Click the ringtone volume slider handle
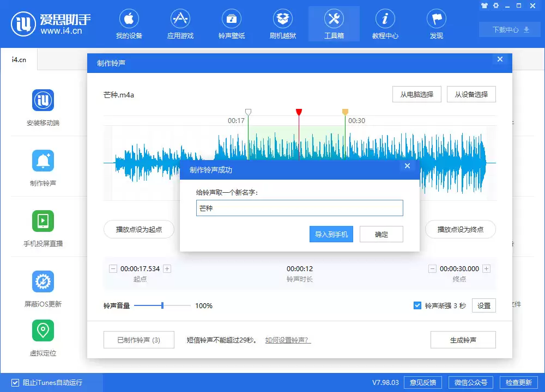 162,305
